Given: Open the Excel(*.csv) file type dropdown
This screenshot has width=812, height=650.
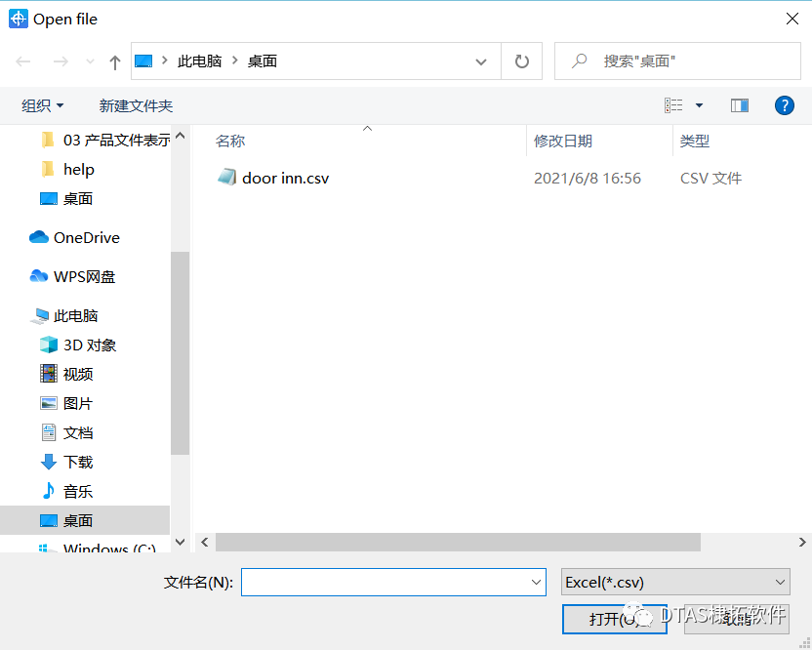Looking at the screenshot, I should 675,582.
